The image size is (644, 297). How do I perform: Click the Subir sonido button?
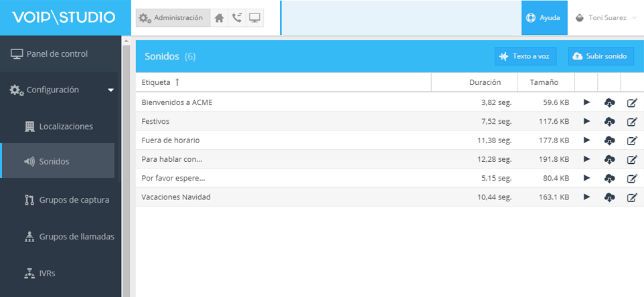coord(600,57)
